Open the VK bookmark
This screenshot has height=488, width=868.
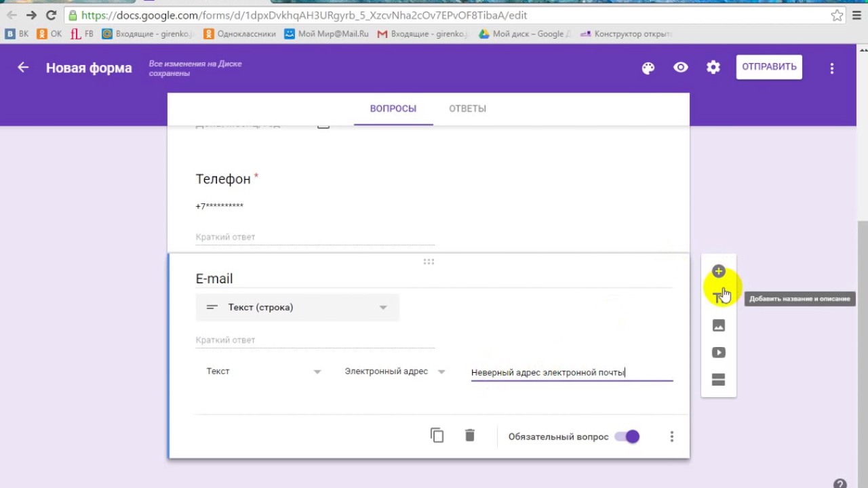[17, 33]
